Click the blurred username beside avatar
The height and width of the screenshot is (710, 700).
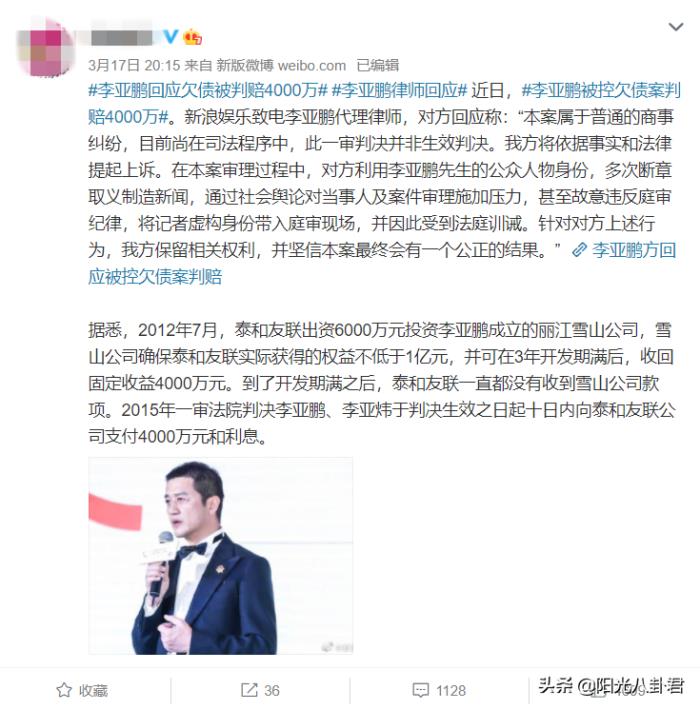click(x=121, y=37)
